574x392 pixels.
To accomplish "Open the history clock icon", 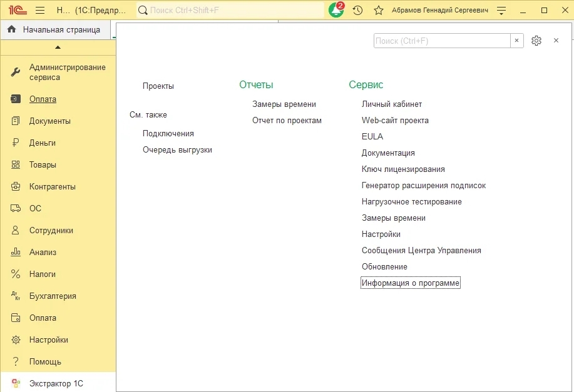I will pyautogui.click(x=357, y=11).
